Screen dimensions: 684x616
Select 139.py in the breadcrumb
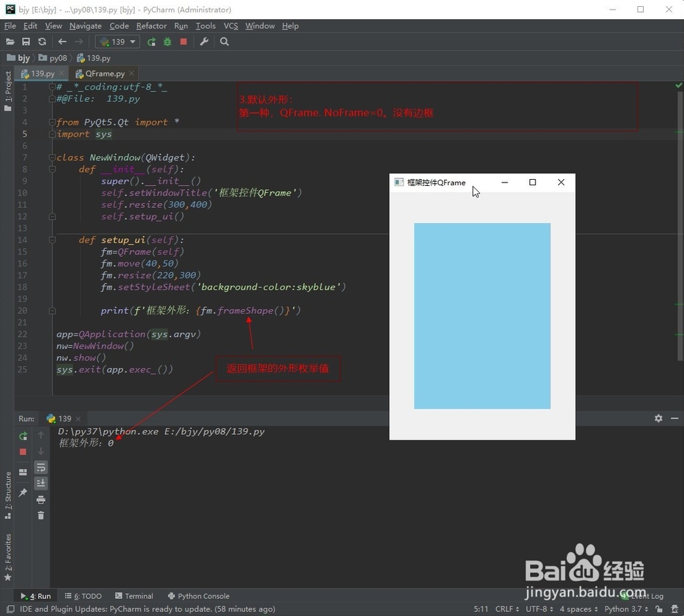click(93, 58)
